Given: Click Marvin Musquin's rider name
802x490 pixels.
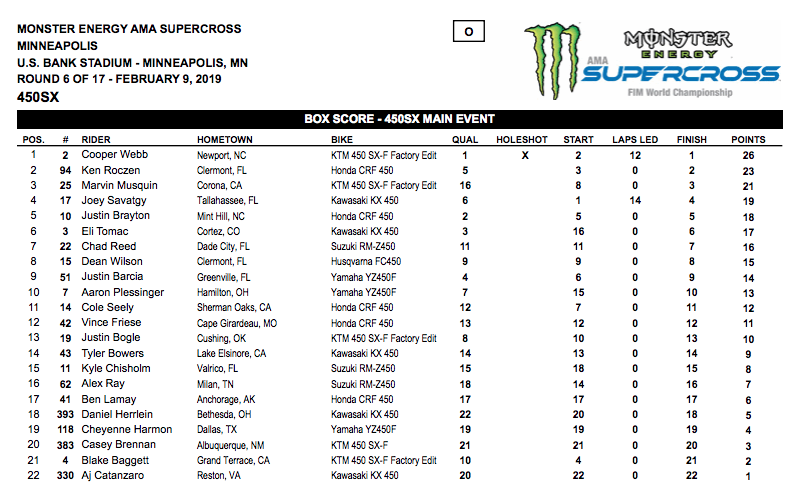Looking at the screenshot, I should click(119, 186).
